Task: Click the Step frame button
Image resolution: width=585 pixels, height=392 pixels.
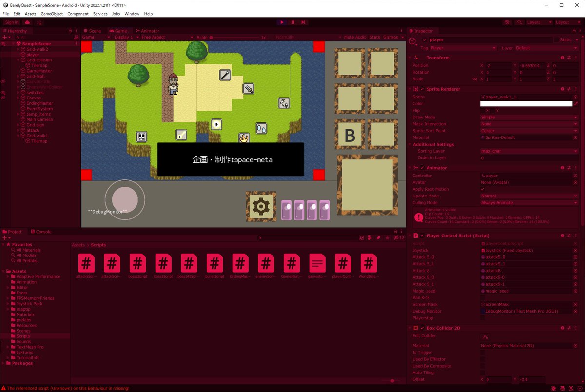Action: [x=303, y=22]
